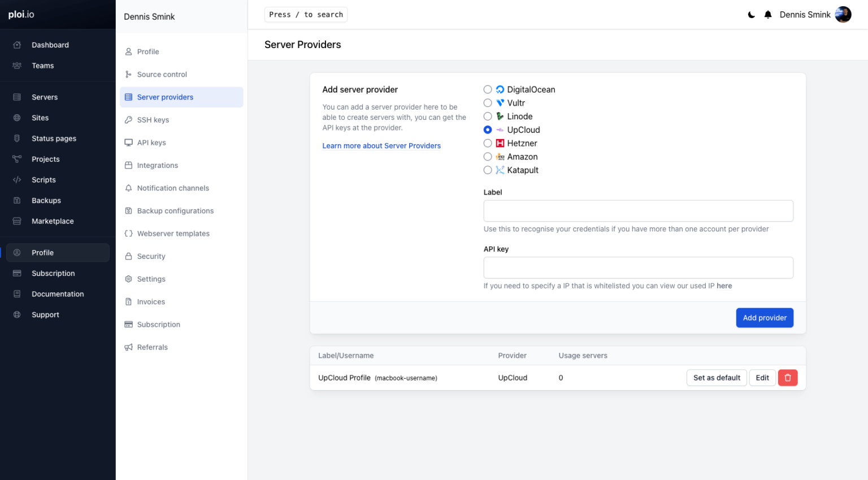Click the Usage servers column header
Screen dimensions: 868x480
click(583, 356)
